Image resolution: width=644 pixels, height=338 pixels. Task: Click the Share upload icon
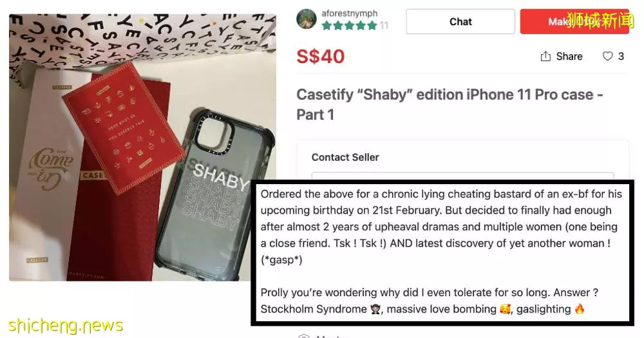click(x=545, y=56)
